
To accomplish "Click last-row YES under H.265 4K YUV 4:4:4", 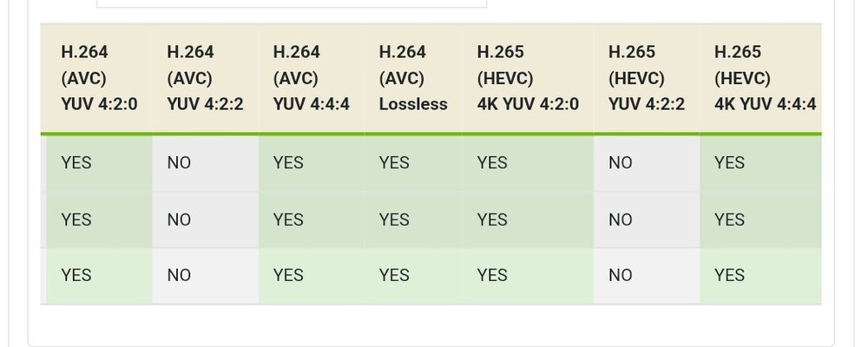I will (x=730, y=275).
